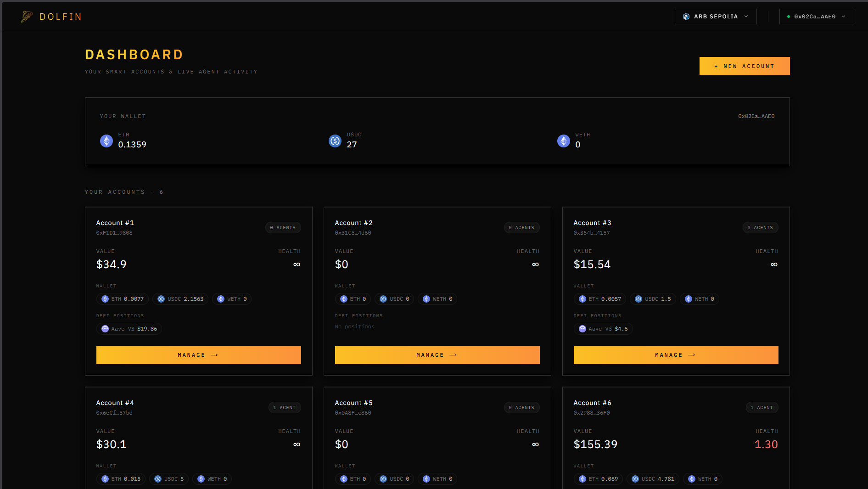Click the $34.9 value in Account #1

(112, 264)
